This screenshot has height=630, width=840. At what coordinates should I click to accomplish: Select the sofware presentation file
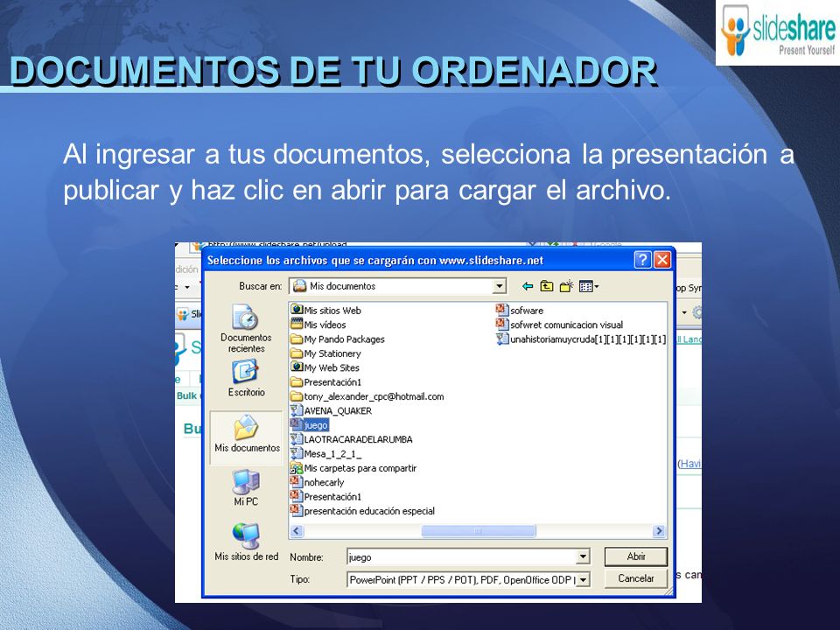tap(520, 310)
